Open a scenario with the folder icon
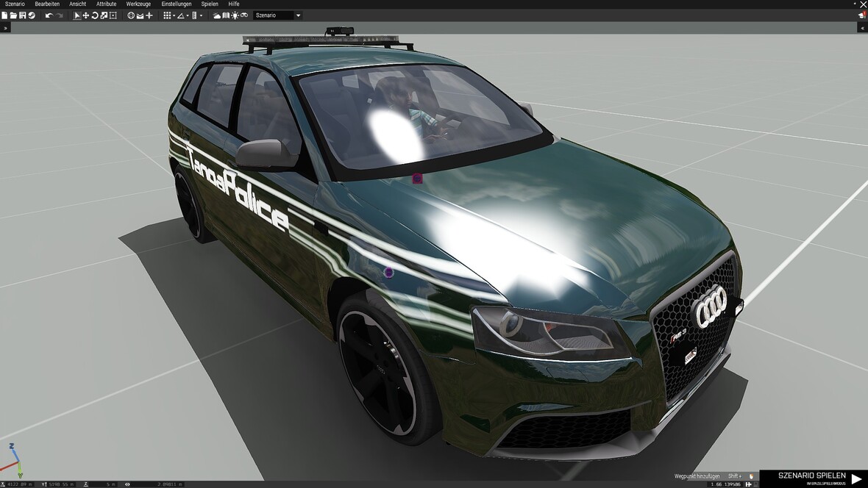 tap(13, 15)
